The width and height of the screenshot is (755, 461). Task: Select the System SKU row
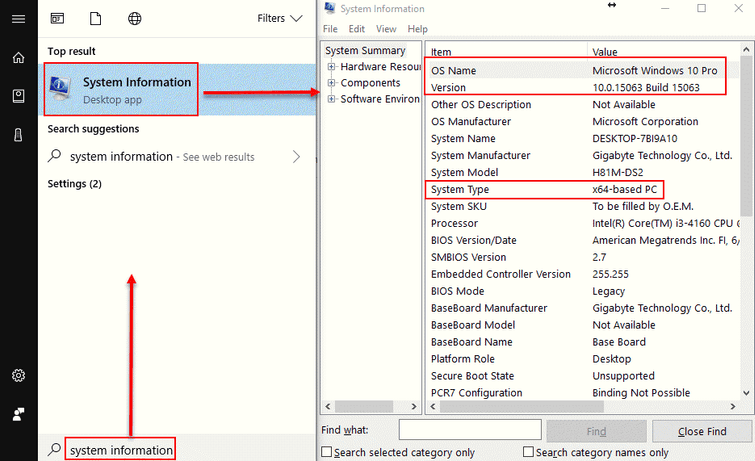tap(583, 206)
